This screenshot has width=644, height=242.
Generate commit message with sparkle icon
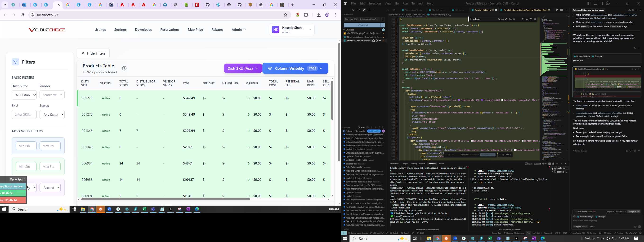pos(382,19)
